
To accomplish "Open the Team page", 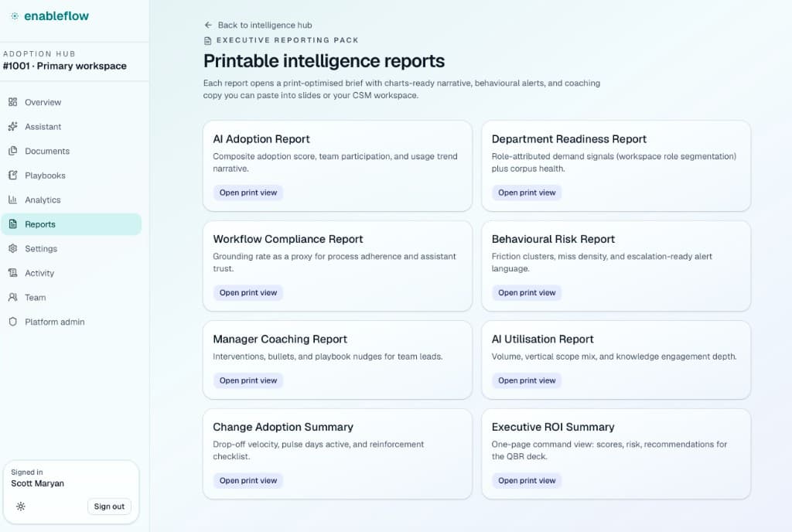I will [70, 297].
